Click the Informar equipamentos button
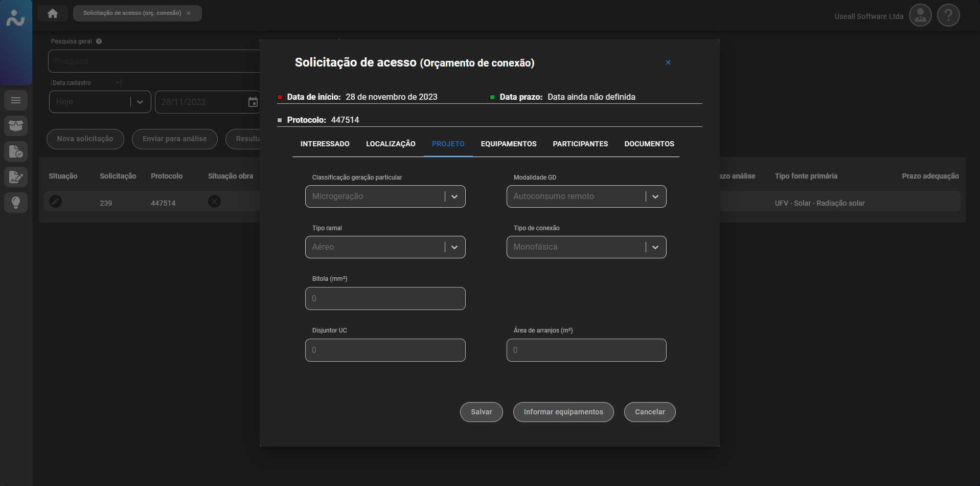 563,412
